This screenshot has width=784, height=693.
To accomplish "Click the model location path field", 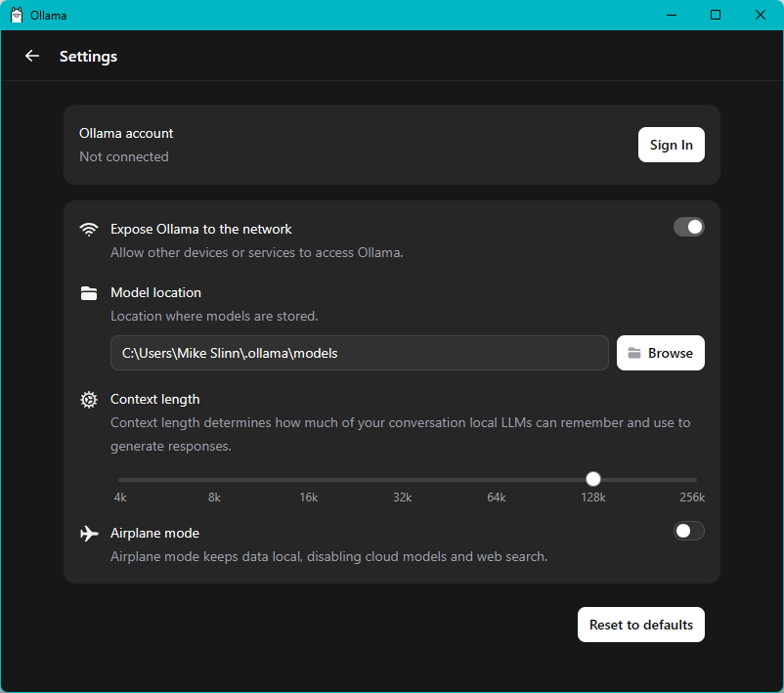I will click(359, 353).
